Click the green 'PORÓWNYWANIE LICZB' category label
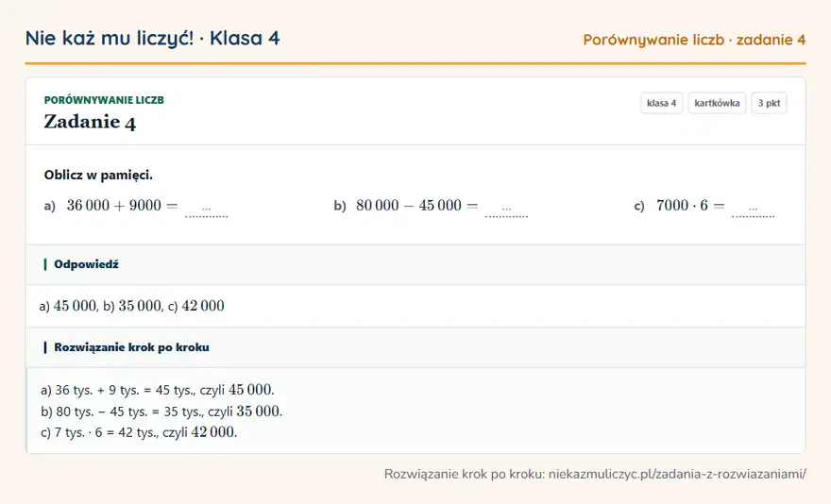This screenshot has width=831, height=504. [104, 100]
